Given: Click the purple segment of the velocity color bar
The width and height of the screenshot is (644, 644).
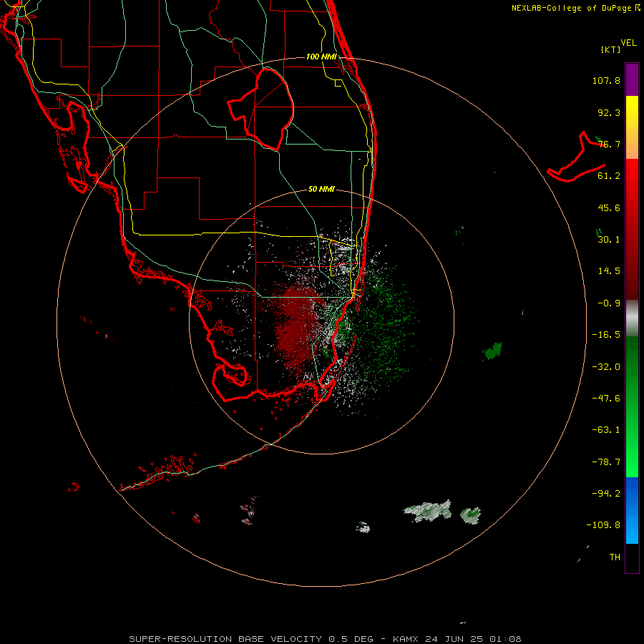Looking at the screenshot, I should coord(632,79).
